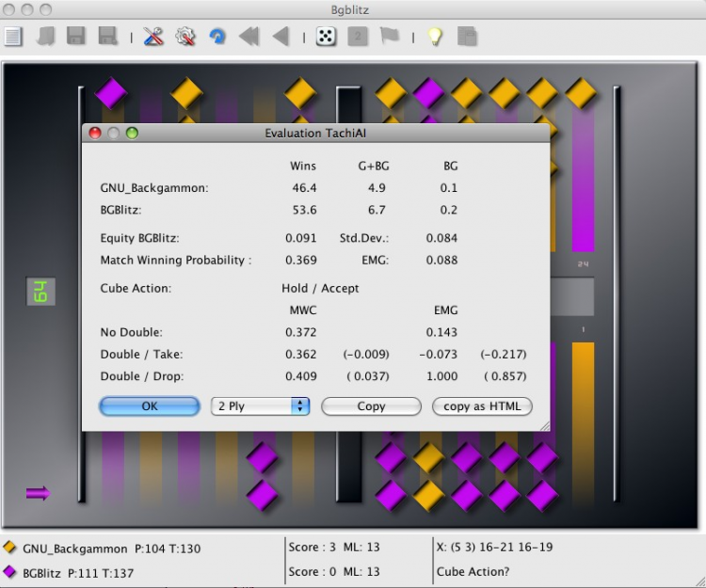Screen dimensions: 706x588
Task: Click the crossed tools preferences icon
Action: click(x=153, y=37)
